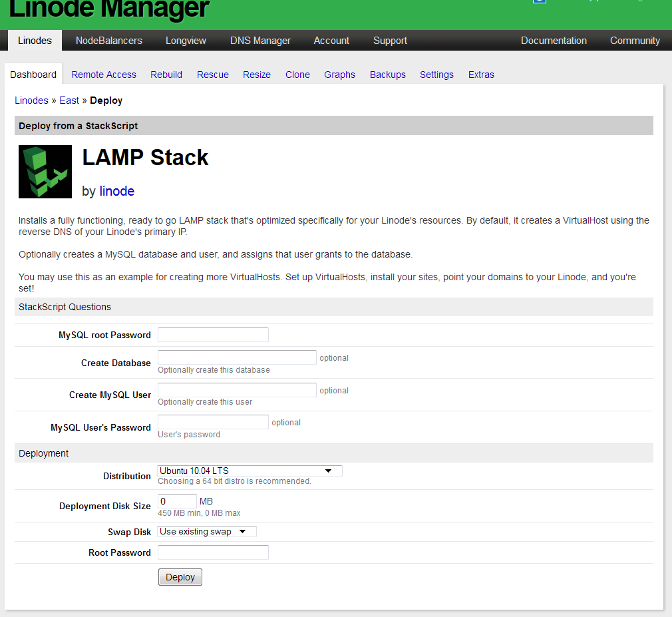Click the Linode Manager title
The image size is (672, 617).
[109, 9]
